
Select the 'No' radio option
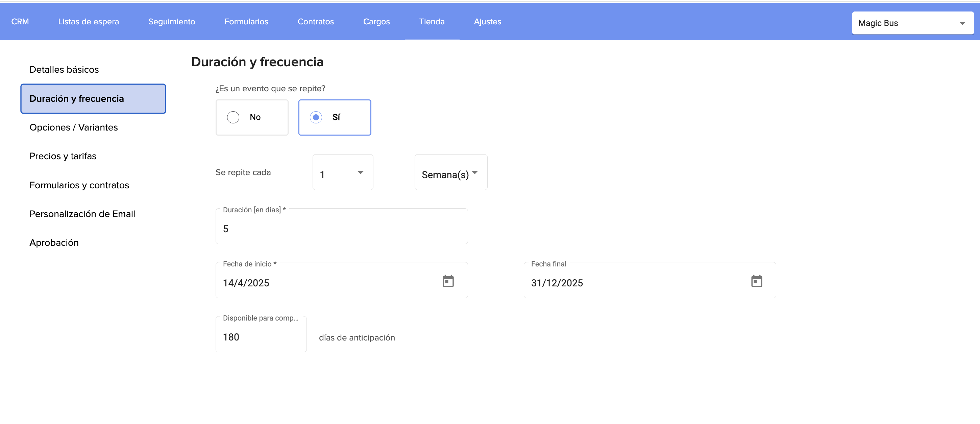pos(233,117)
